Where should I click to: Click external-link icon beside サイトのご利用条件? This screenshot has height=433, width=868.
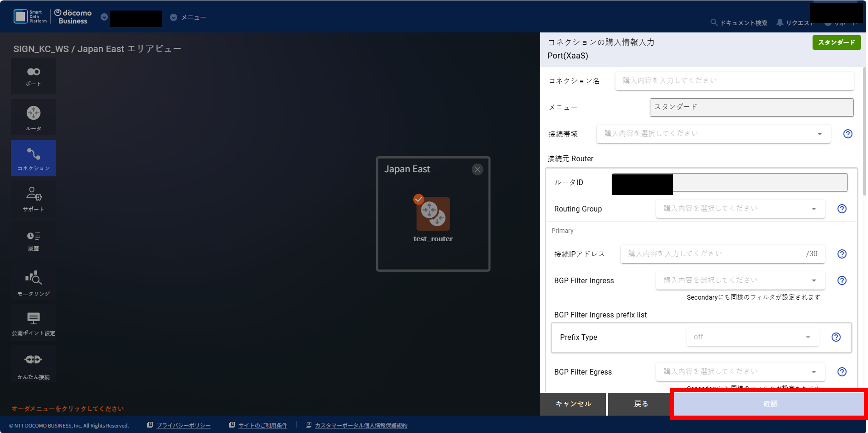click(x=232, y=425)
